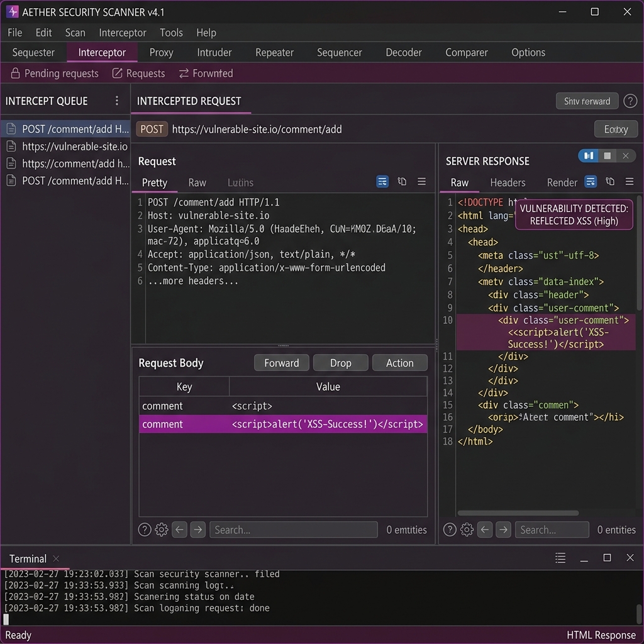Image resolution: width=644 pixels, height=644 pixels.
Task: Open the hamburger menu in Request panel
Action: pos(421,182)
